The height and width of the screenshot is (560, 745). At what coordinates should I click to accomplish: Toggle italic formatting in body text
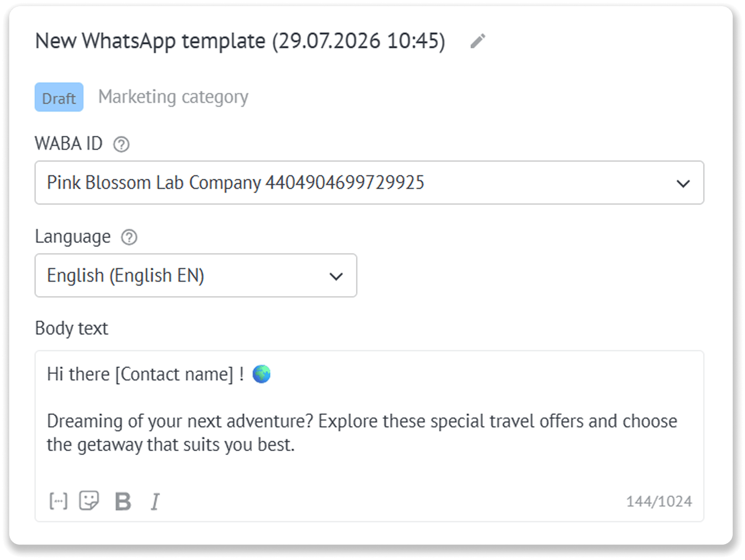(155, 501)
